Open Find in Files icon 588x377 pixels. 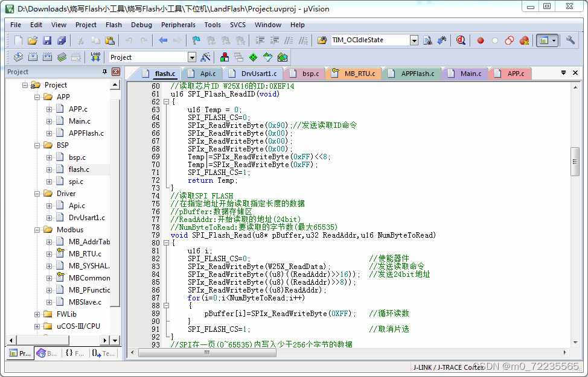[x=322, y=40]
